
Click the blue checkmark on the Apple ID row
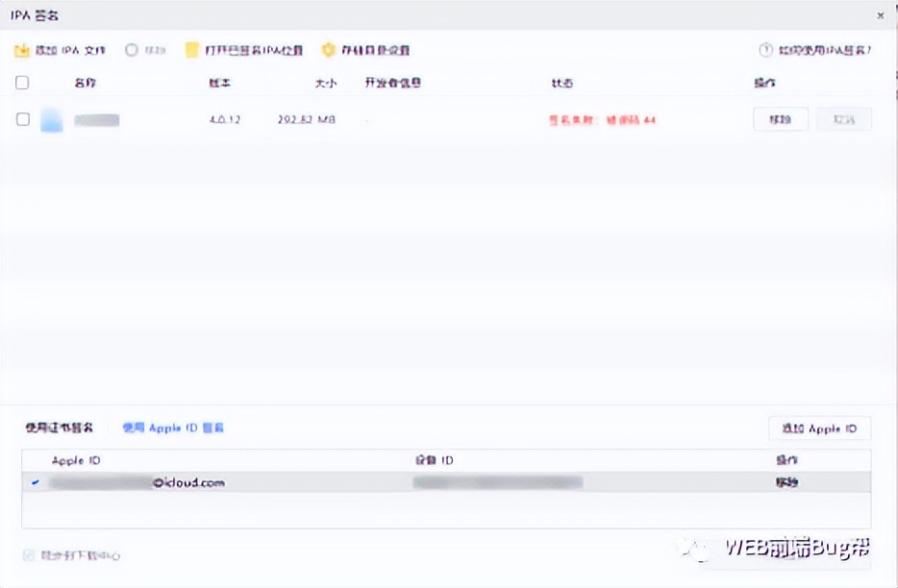37,482
